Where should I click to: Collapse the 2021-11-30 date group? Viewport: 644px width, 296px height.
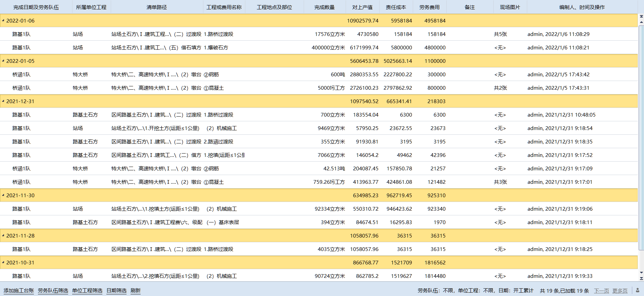3,195
